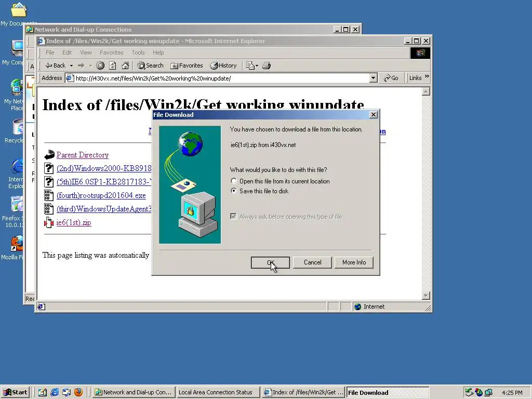
Task: Click the taskbar clock showing 4:25 PM
Action: [512, 393]
